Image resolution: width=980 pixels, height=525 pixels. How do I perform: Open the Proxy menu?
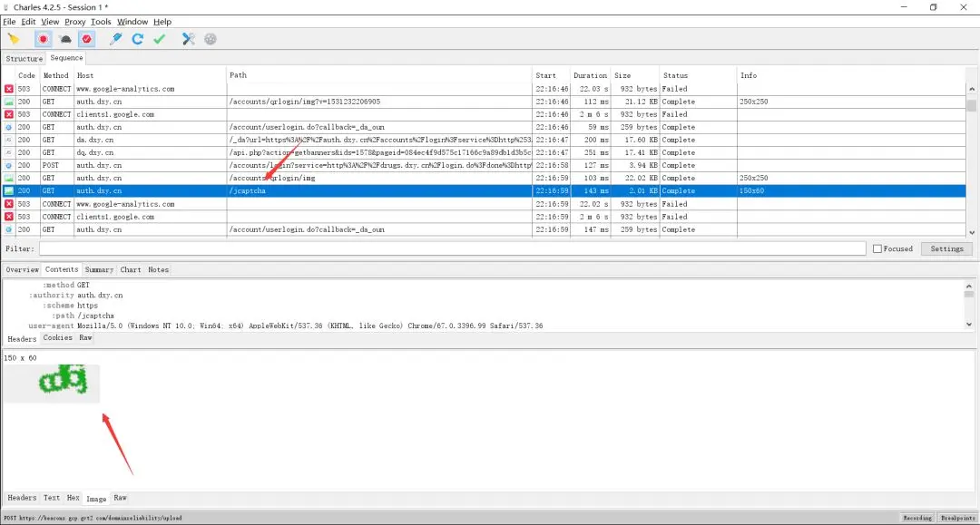tap(75, 21)
